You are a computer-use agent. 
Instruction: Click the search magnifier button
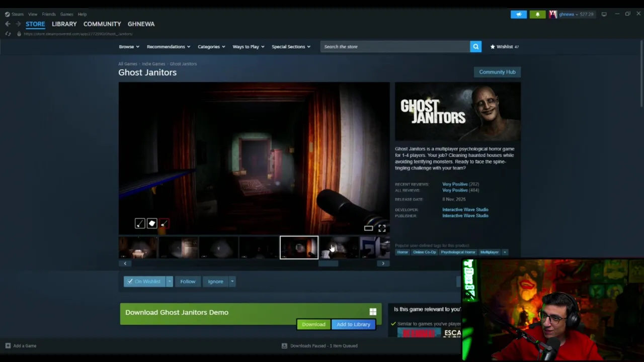(475, 47)
